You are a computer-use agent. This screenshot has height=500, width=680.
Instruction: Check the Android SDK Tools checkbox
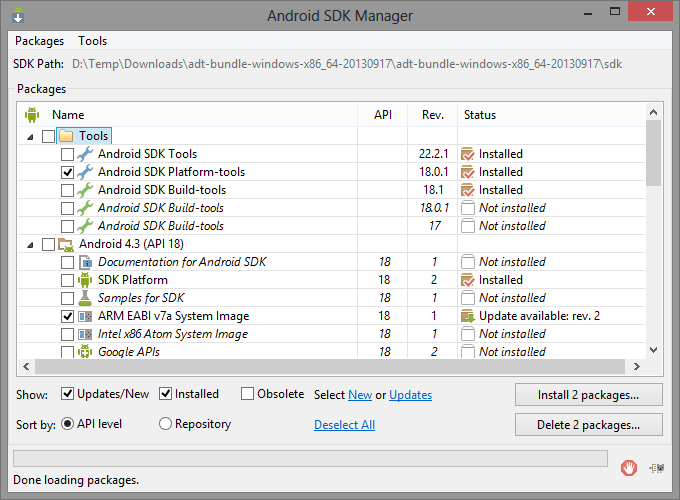pos(67,154)
